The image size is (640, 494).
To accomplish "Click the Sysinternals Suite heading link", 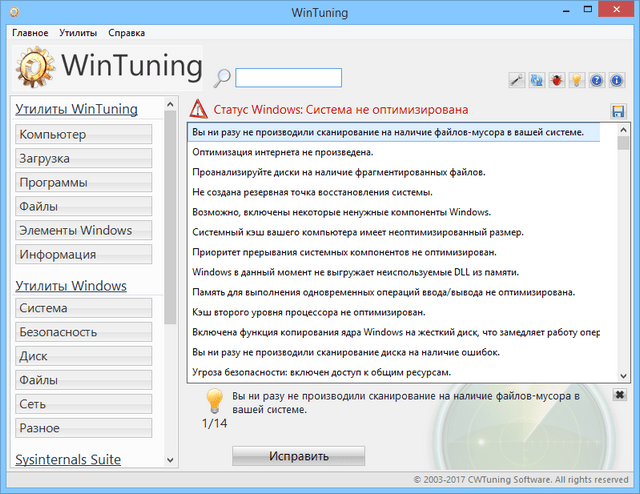I will [x=68, y=460].
